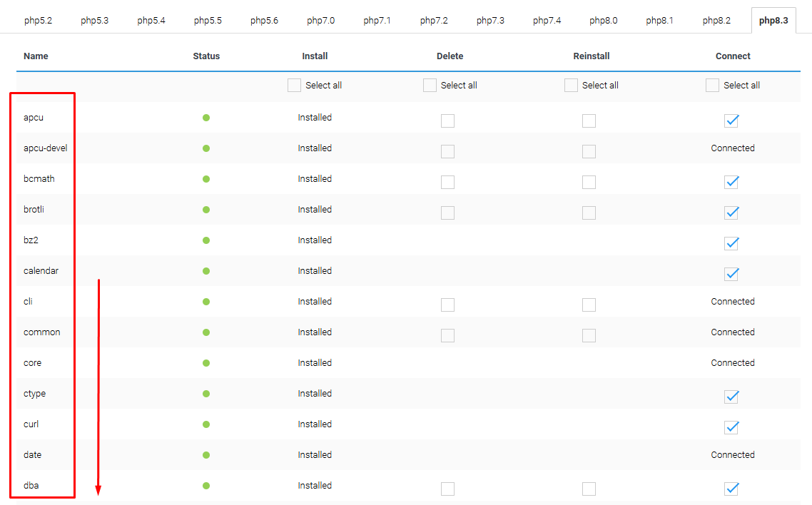The width and height of the screenshot is (812, 505).
Task: Click the Connect column header
Action: pyautogui.click(x=733, y=56)
